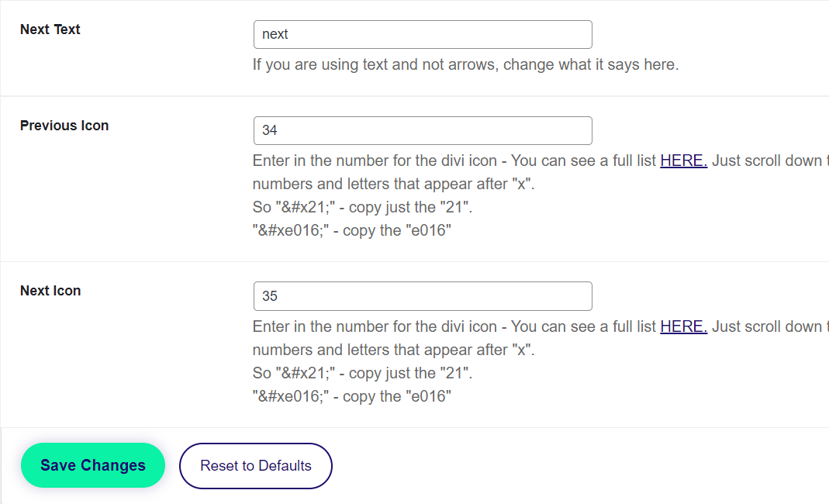
Task: Click the Next Text input field
Action: [x=423, y=35]
